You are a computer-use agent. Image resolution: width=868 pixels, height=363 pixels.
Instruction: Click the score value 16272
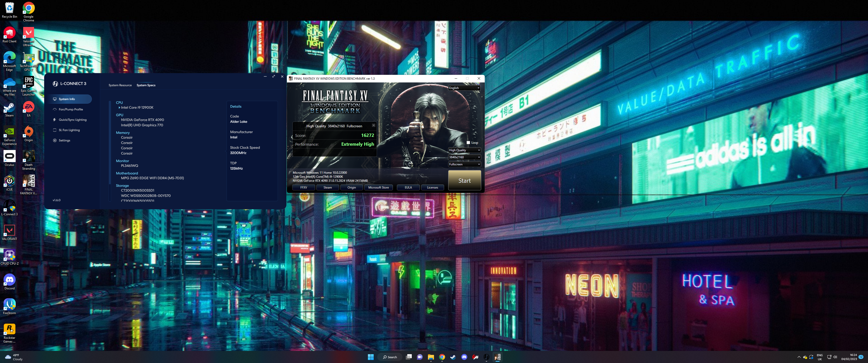click(x=367, y=135)
